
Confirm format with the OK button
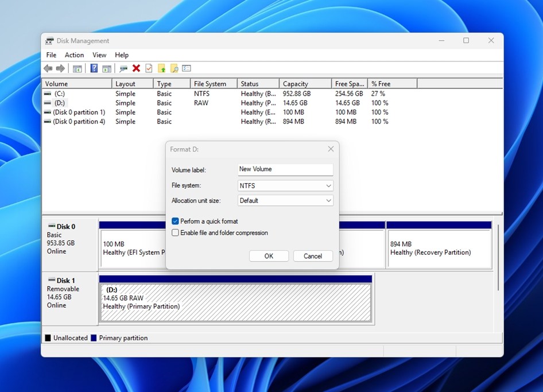(x=269, y=256)
